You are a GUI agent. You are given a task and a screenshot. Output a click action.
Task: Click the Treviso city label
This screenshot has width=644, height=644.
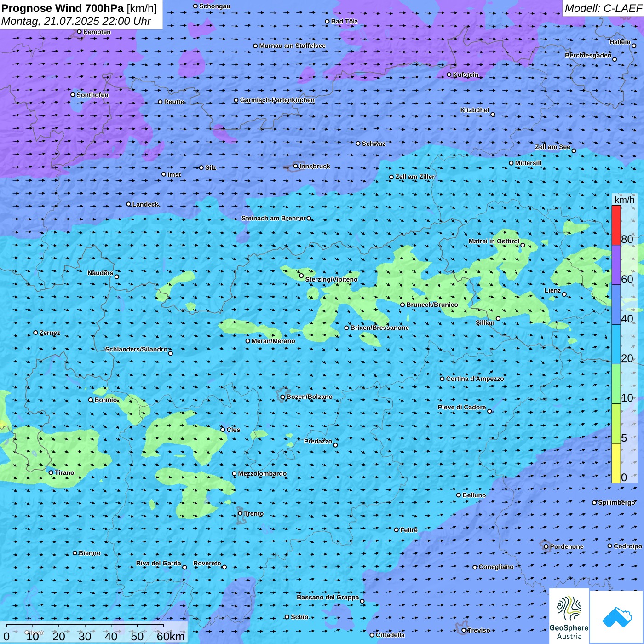(x=479, y=630)
